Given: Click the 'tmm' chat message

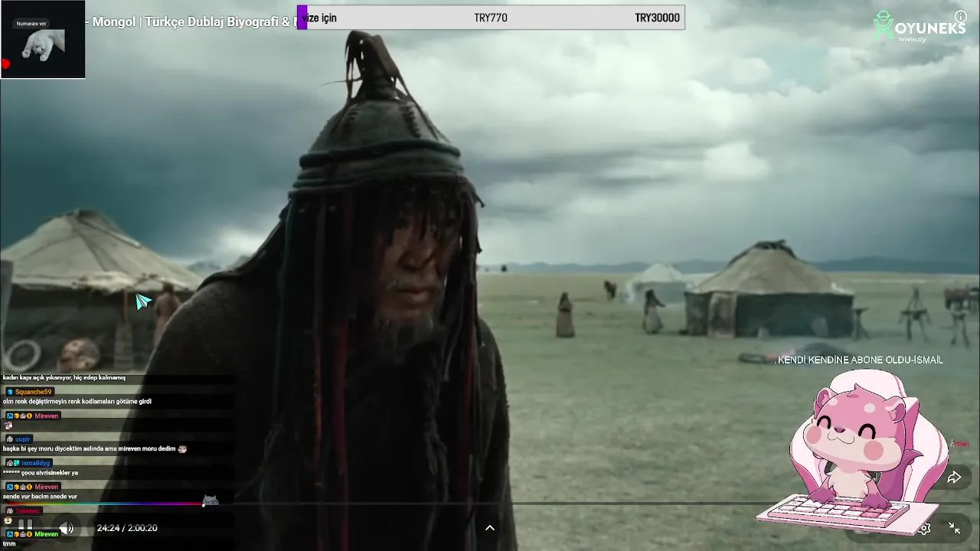Looking at the screenshot, I should pos(9,543).
